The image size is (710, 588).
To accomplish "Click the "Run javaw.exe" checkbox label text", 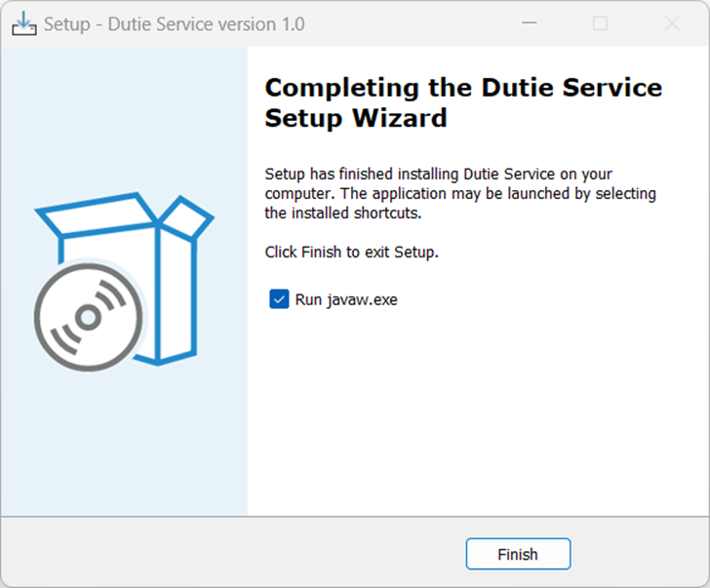I will [x=346, y=299].
